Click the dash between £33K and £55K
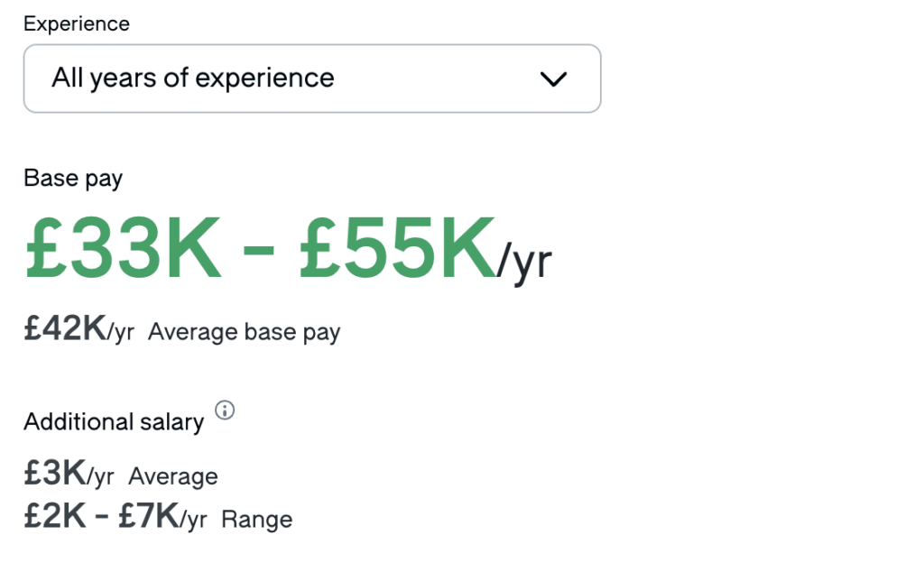The width and height of the screenshot is (924, 572). click(259, 249)
